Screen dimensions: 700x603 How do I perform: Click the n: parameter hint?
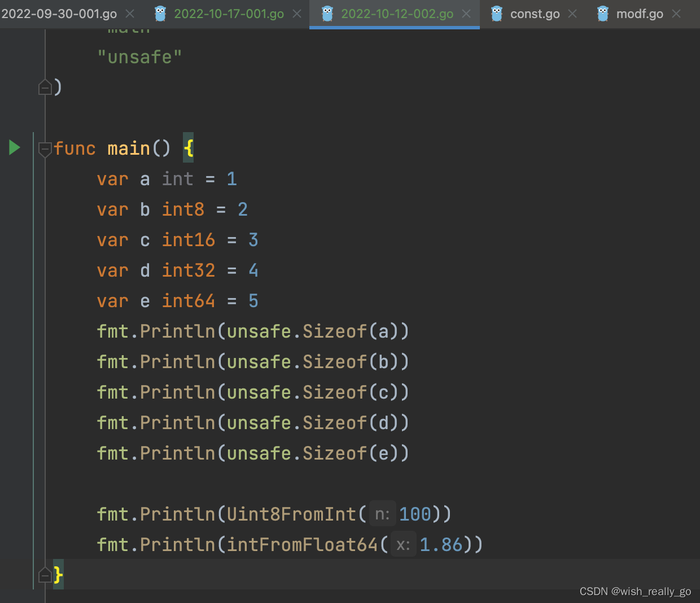coord(382,514)
